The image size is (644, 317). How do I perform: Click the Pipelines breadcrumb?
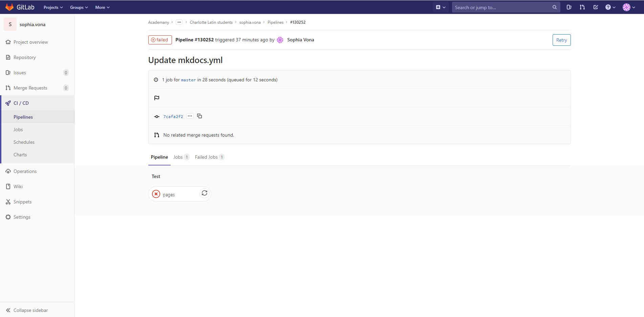(275, 22)
